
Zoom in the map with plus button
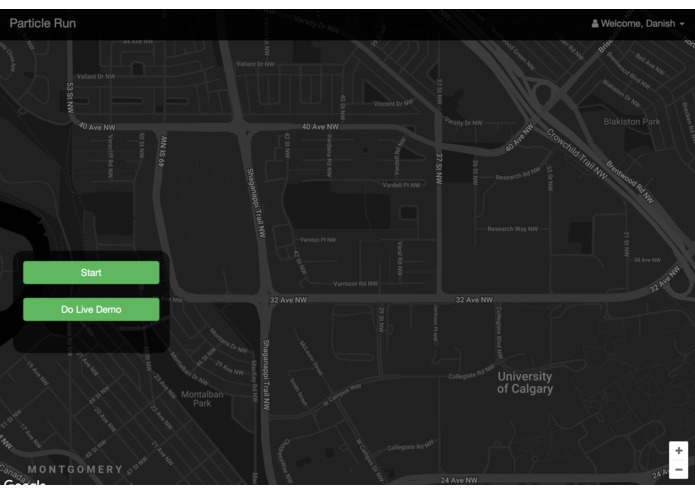click(x=679, y=451)
